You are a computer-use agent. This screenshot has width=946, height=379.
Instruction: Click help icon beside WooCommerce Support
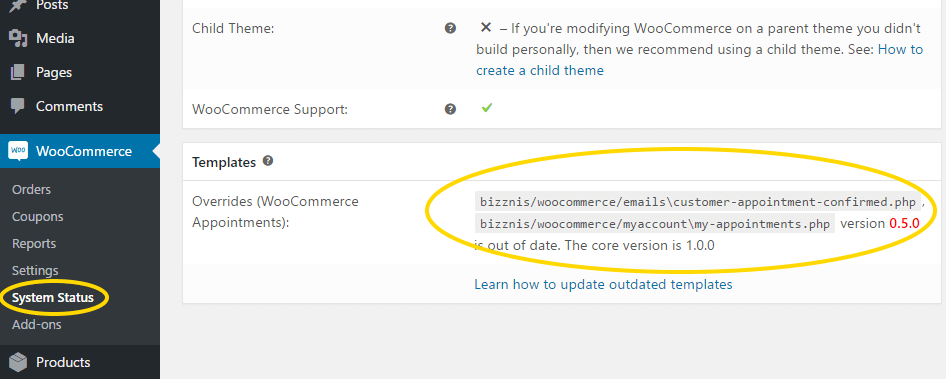tap(450, 109)
